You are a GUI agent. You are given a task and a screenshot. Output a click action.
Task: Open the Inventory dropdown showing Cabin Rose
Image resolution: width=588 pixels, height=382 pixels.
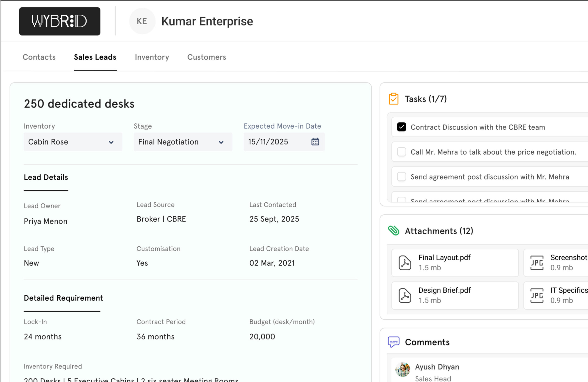coord(73,142)
